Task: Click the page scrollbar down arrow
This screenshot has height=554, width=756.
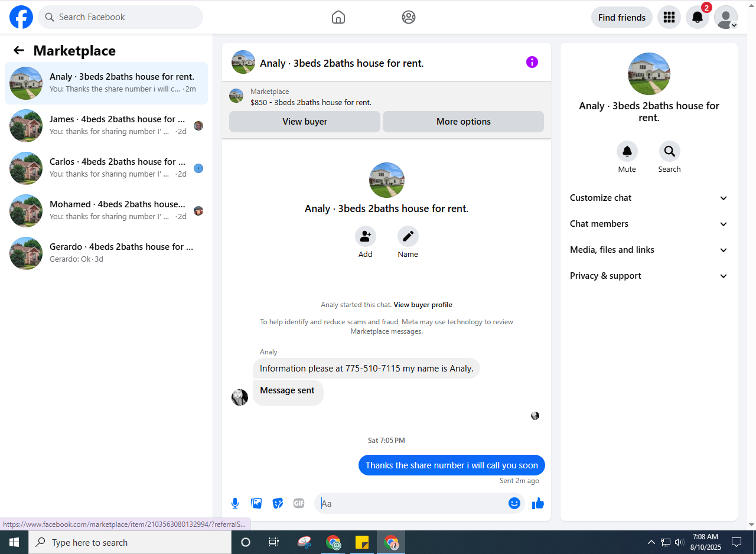Action: (751, 525)
